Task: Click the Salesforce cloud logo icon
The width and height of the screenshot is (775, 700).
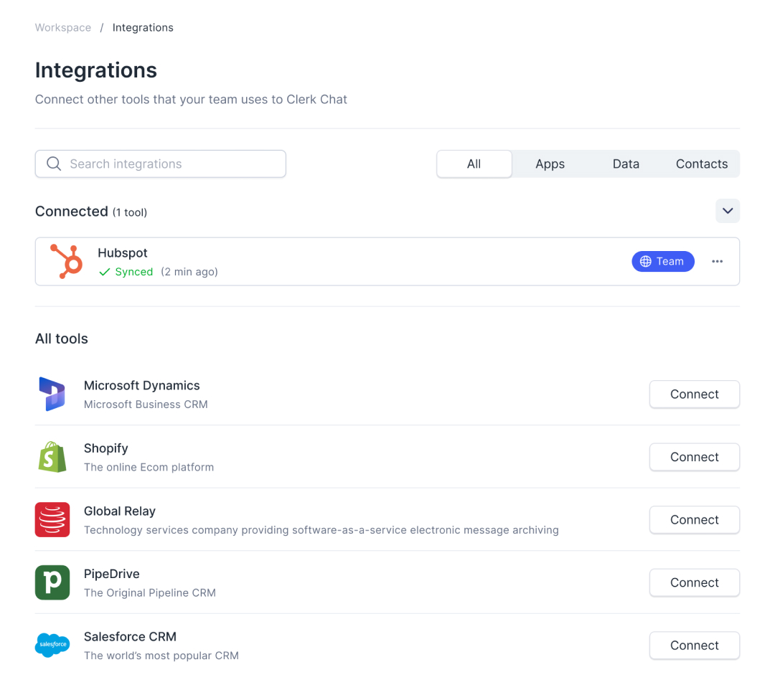Action: click(52, 645)
